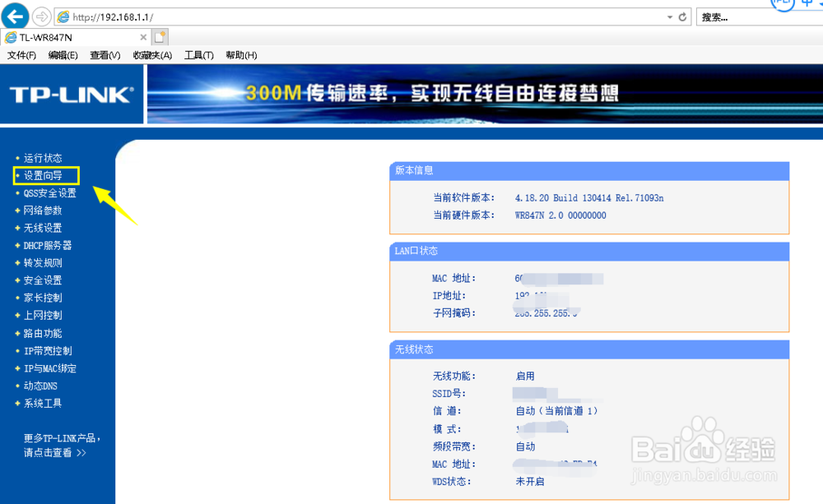
Task: Open 动态DNS in the sidebar
Action: click(40, 386)
